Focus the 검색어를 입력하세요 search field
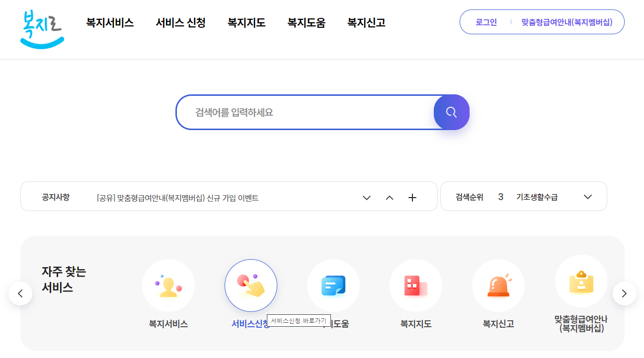The height and width of the screenshot is (358, 644). 305,112
